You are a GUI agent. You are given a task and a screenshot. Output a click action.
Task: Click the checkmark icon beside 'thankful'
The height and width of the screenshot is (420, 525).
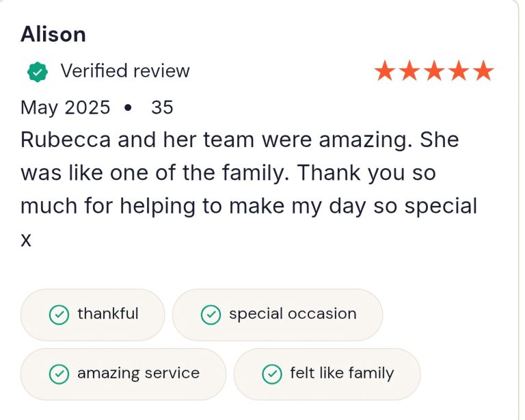59,315
